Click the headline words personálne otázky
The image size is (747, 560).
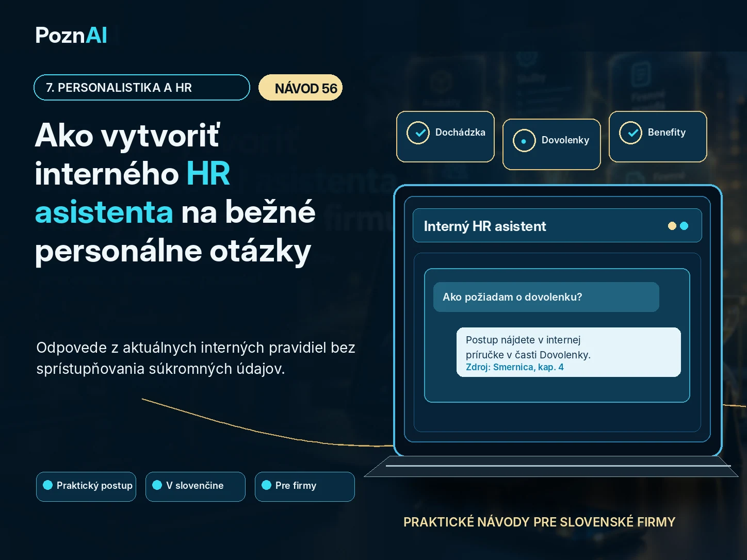[173, 252]
